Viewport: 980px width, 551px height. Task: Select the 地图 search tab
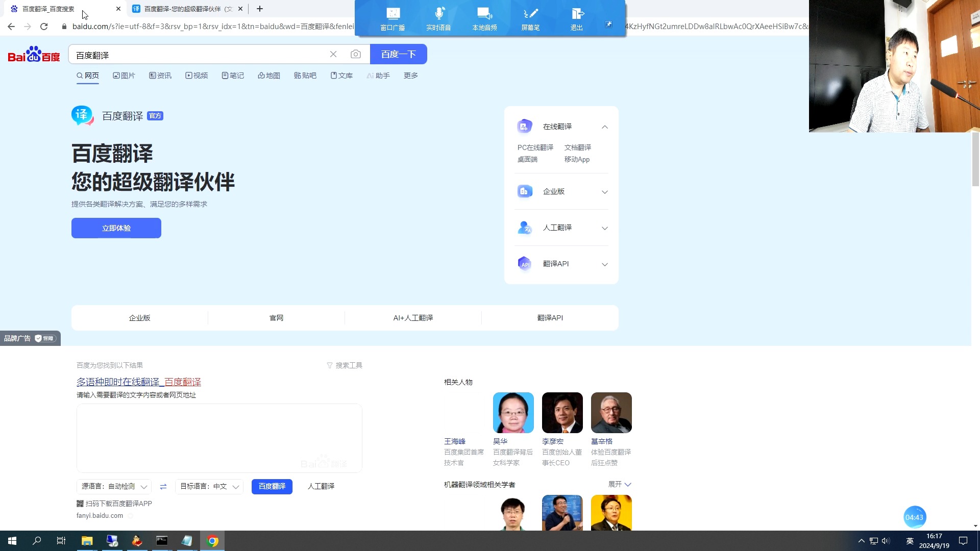click(x=269, y=76)
